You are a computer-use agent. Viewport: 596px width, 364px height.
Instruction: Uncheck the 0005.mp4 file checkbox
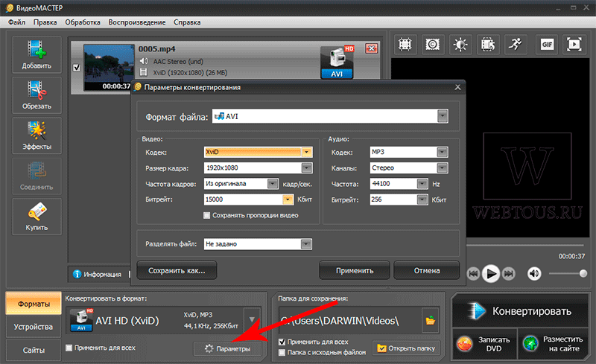(x=77, y=67)
